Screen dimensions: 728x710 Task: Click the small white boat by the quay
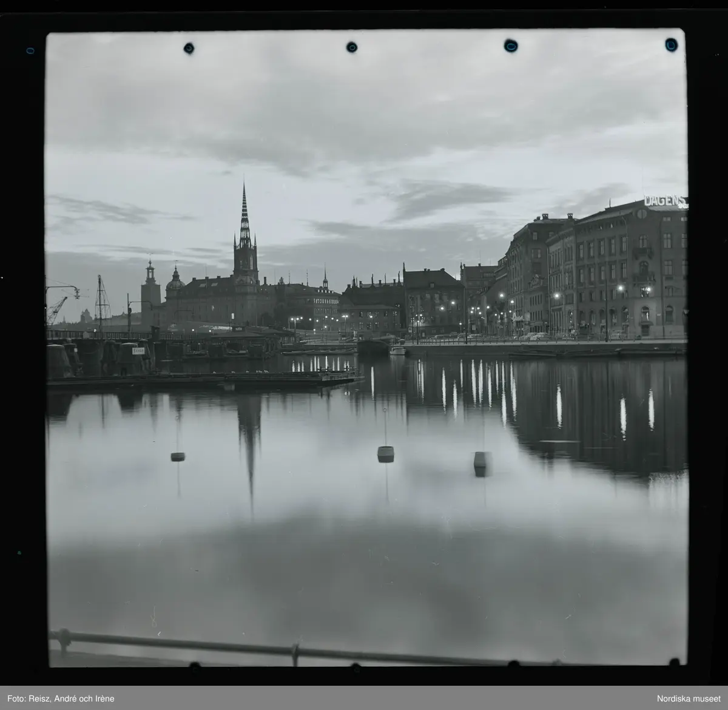pyautogui.click(x=397, y=350)
